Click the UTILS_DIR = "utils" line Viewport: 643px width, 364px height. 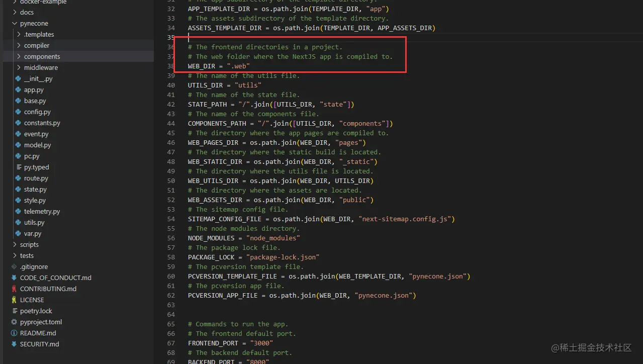click(x=225, y=85)
